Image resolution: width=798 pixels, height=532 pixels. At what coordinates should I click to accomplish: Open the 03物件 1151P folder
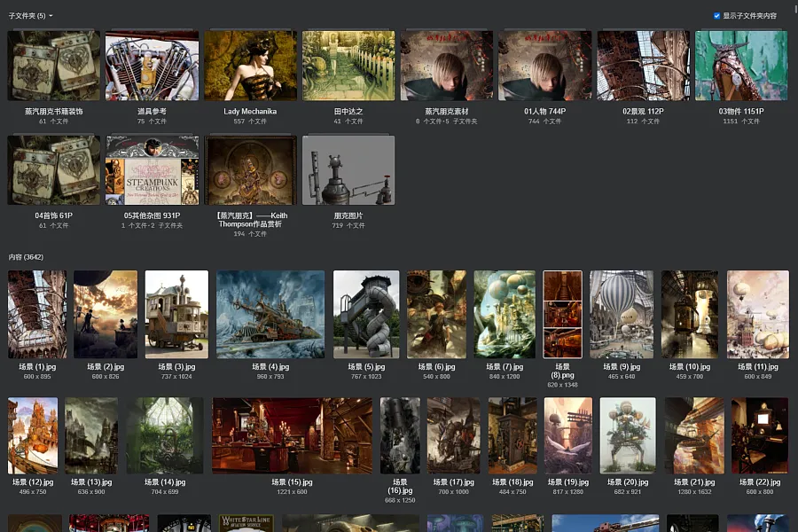point(741,66)
